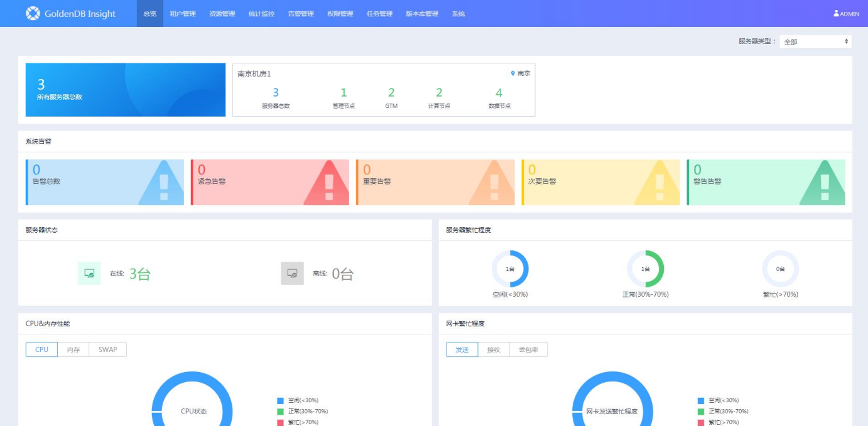Screen dimensions: 868x426
Task: Open the 权限管理 menu
Action: 340,14
